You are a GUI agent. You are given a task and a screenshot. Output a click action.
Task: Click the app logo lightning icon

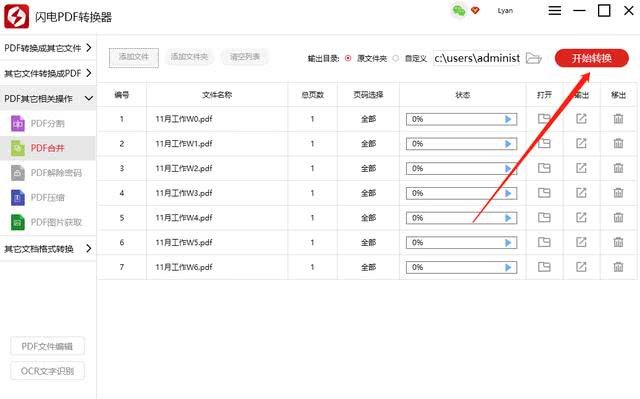[16, 16]
